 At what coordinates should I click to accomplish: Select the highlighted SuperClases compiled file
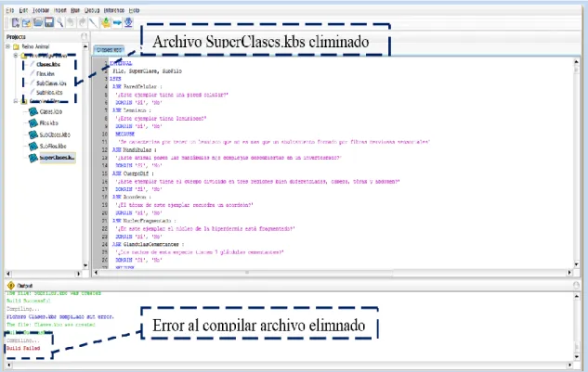tap(58, 158)
